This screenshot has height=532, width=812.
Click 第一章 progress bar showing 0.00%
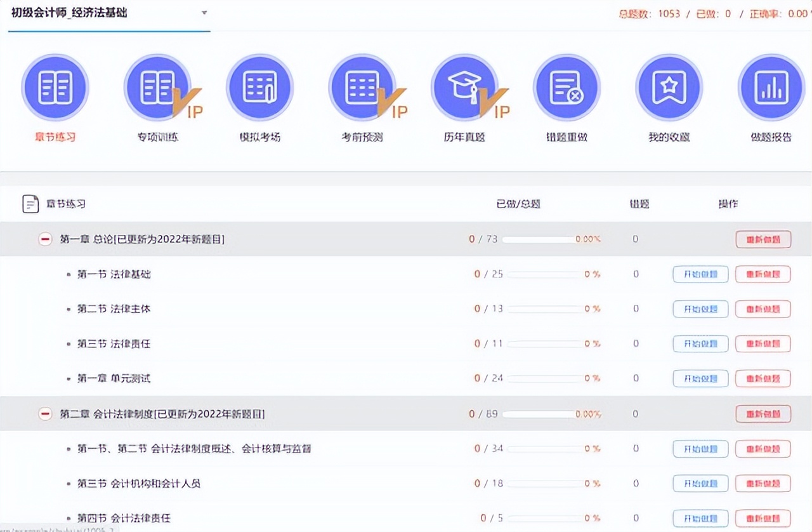547,239
